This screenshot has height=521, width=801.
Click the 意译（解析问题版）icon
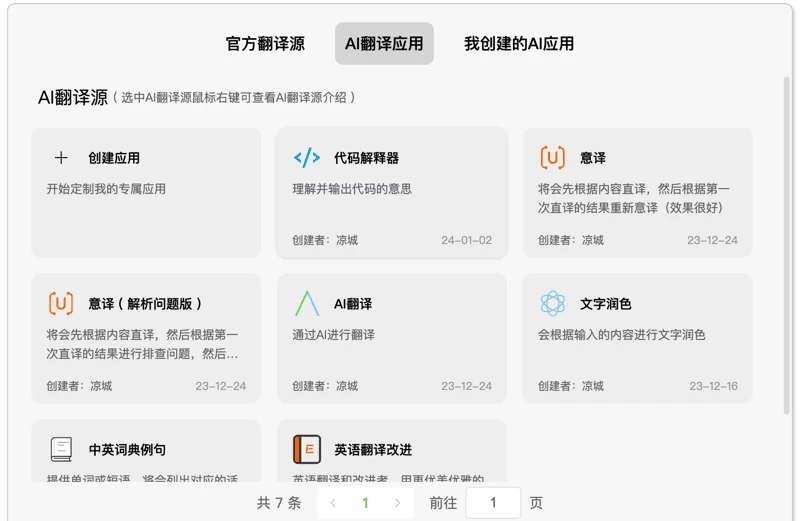61,304
